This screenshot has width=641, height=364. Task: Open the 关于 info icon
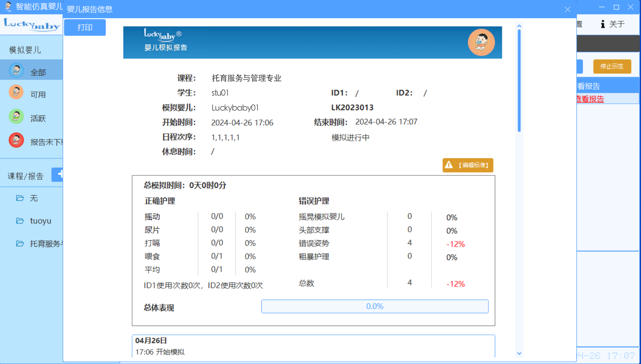point(602,24)
